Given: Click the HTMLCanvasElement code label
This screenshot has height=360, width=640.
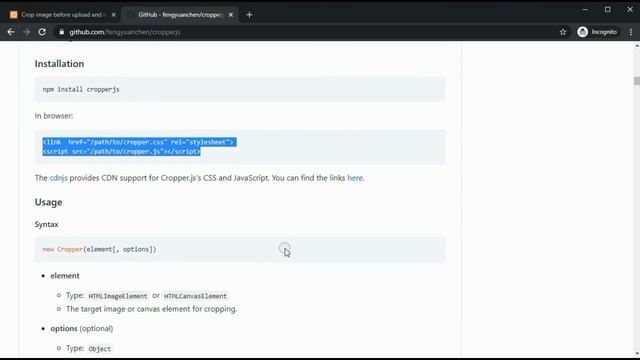Looking at the screenshot, I should [195, 296].
